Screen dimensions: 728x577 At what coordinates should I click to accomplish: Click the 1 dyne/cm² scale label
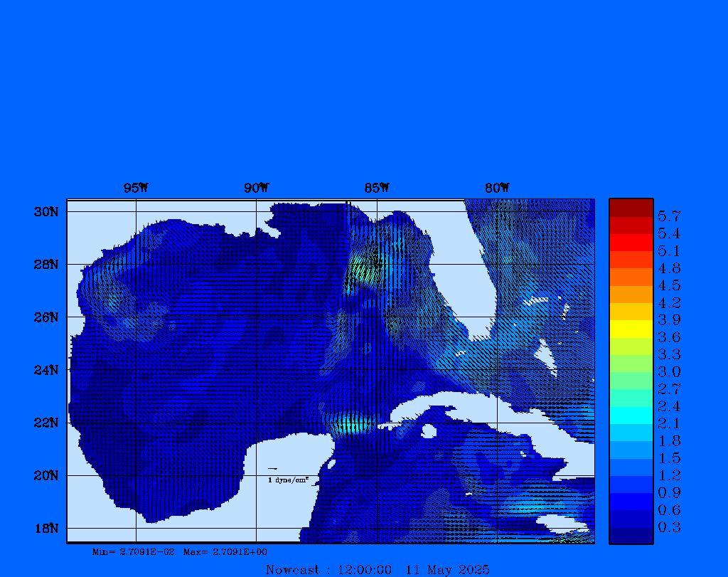pos(289,480)
